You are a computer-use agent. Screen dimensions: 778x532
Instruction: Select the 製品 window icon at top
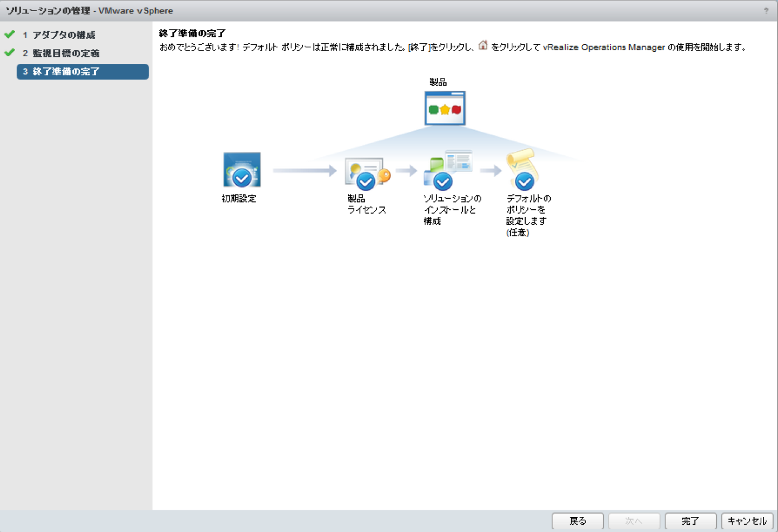coord(444,107)
